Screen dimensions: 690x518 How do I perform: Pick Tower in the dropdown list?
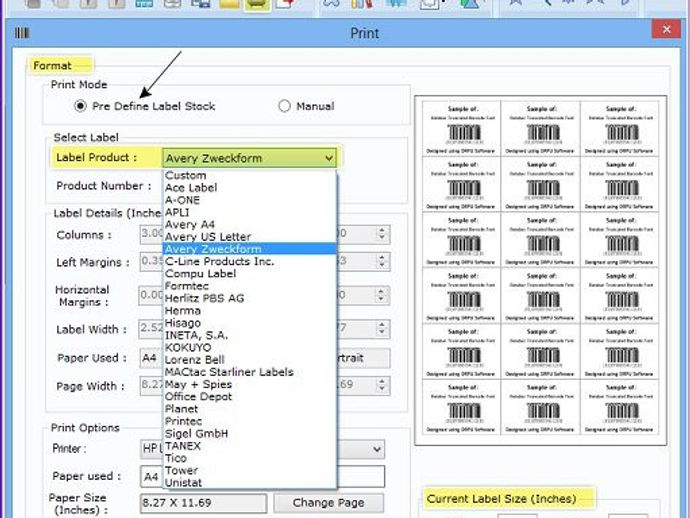tap(250, 470)
